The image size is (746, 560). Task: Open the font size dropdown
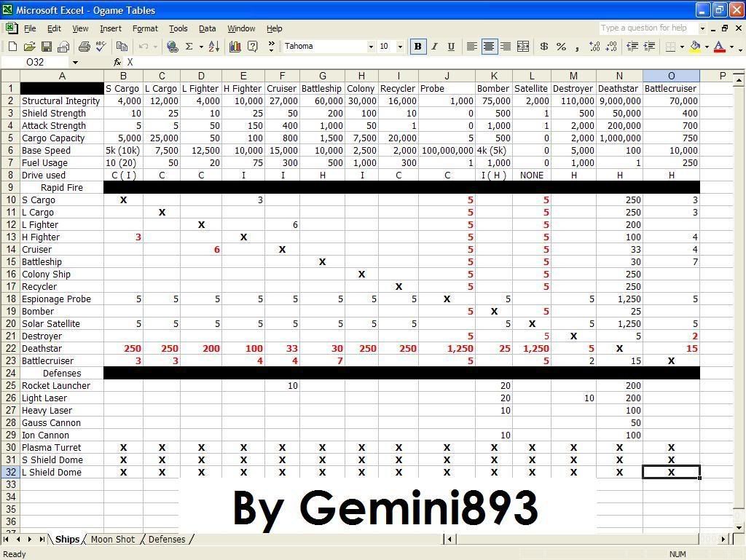[x=400, y=47]
